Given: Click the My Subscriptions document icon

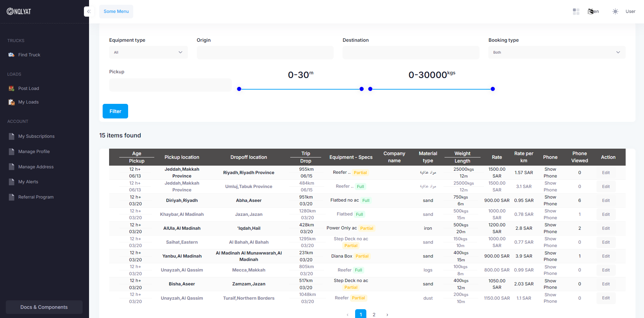Looking at the screenshot, I should [12, 136].
